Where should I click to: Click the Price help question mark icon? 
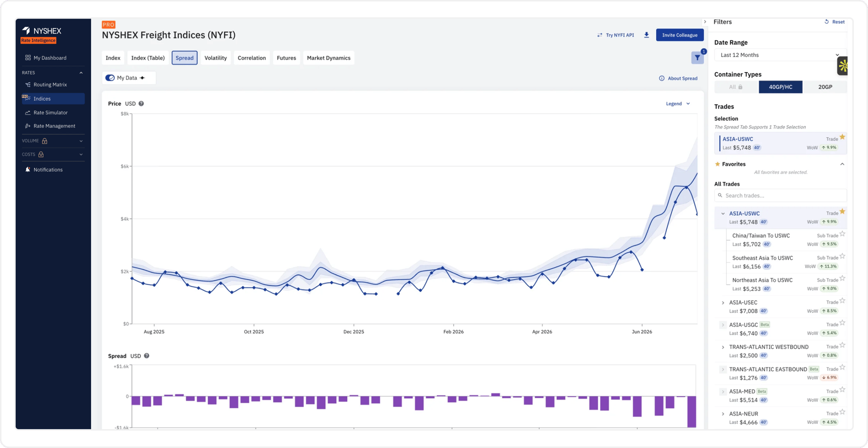pos(141,104)
